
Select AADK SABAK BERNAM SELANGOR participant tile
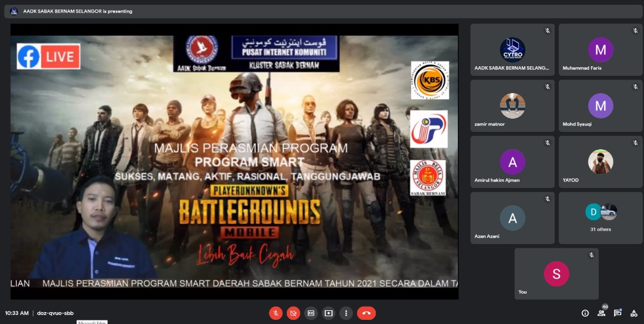click(x=512, y=50)
